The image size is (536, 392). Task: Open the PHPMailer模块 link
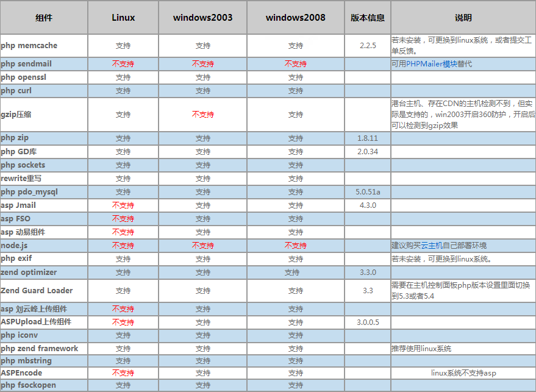(432, 64)
